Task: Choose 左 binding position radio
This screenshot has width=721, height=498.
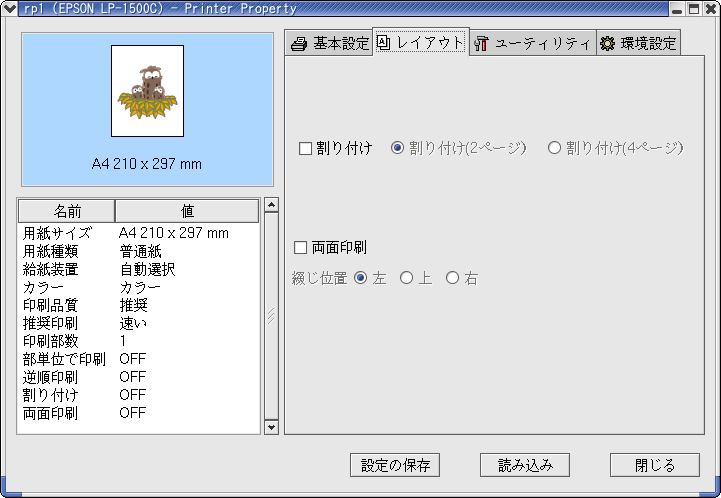Action: (x=361, y=278)
